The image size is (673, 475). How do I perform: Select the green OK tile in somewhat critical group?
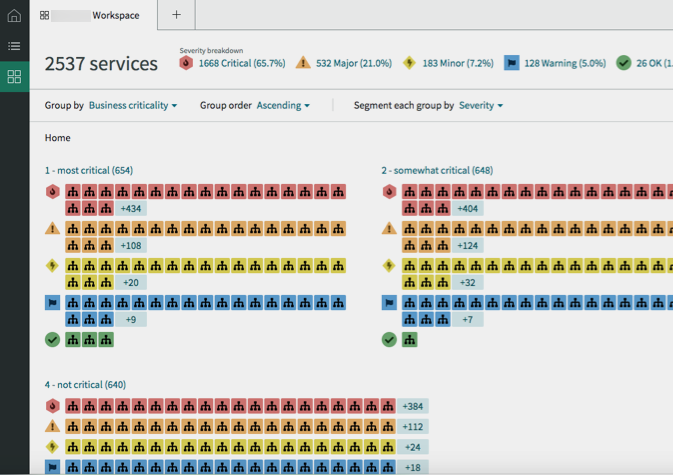tap(410, 340)
